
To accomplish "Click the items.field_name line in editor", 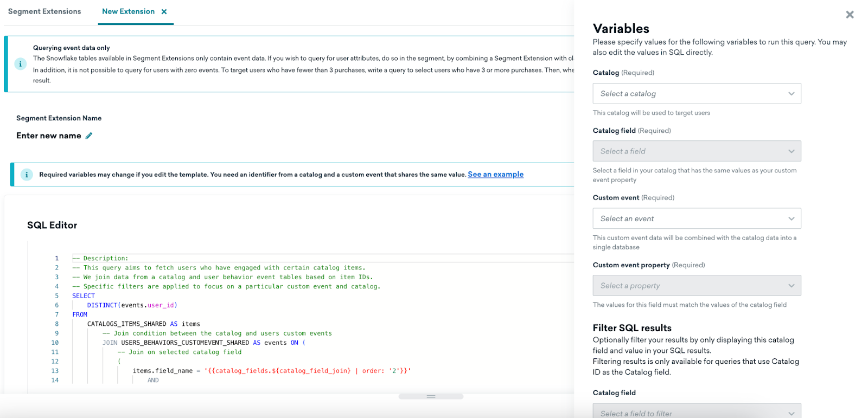I will [272, 371].
